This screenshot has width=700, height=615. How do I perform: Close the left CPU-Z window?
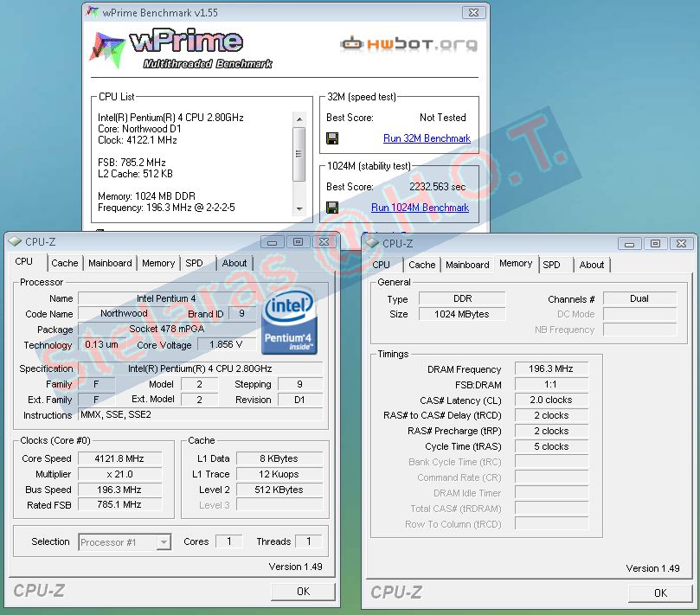[324, 242]
